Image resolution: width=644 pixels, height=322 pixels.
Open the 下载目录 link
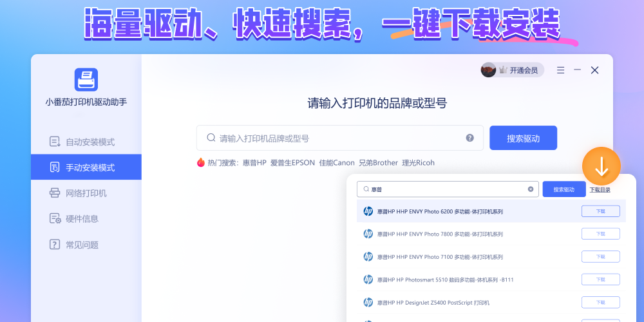600,190
